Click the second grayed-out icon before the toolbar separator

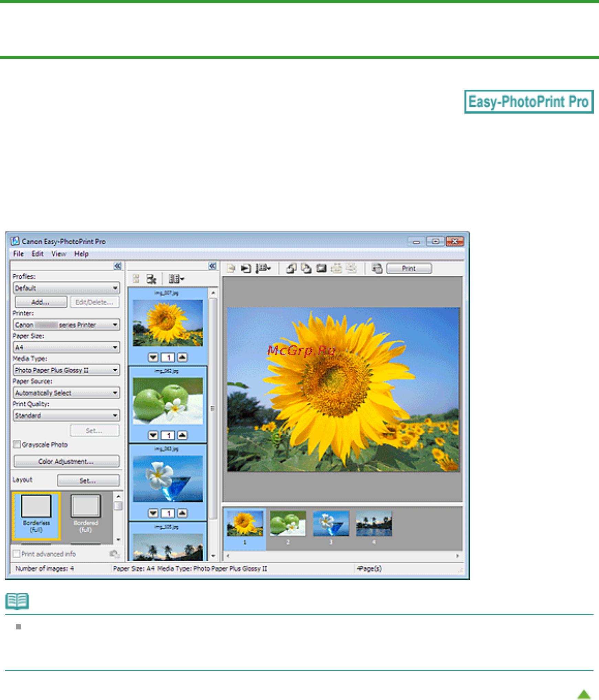pos(351,268)
